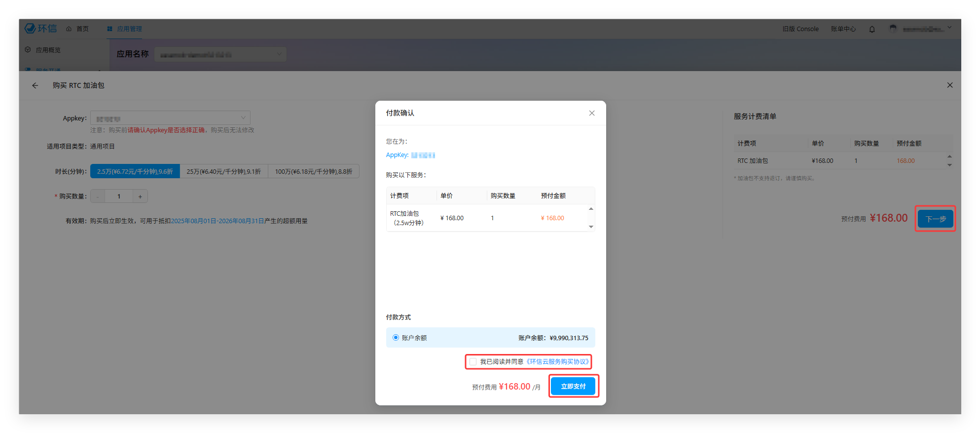This screenshot has width=980, height=433.
Task: Close the purchase panel with X icon
Action: [x=949, y=85]
